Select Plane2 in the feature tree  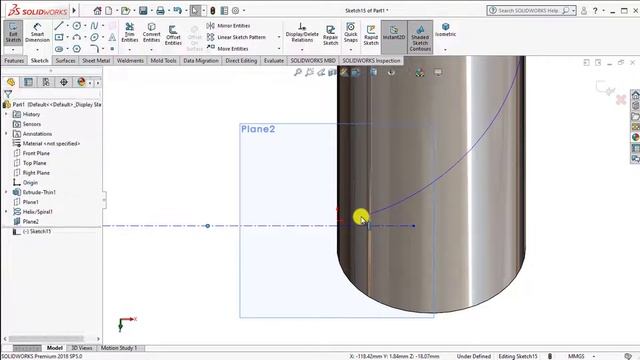[x=31, y=221]
